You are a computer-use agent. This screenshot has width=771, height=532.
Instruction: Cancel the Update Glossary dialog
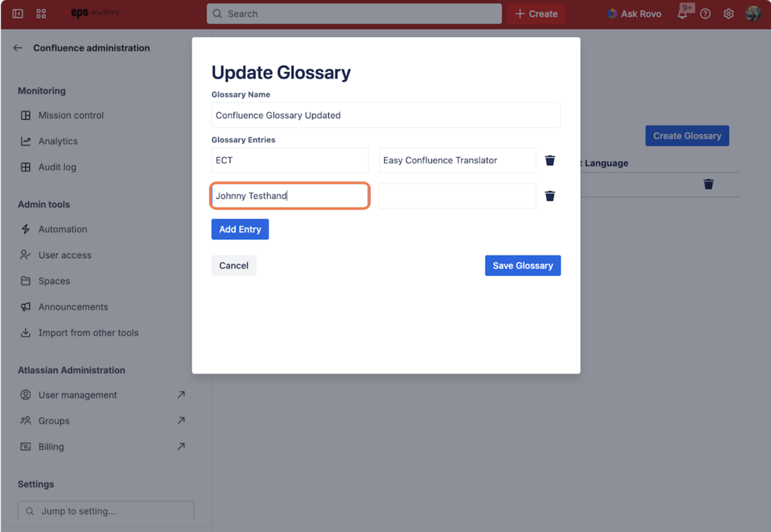(x=234, y=266)
